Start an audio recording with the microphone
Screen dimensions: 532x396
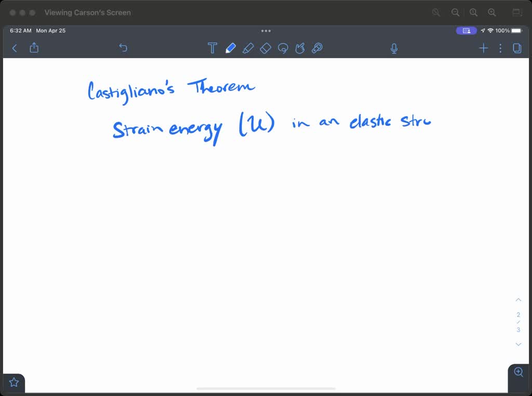[x=394, y=47]
